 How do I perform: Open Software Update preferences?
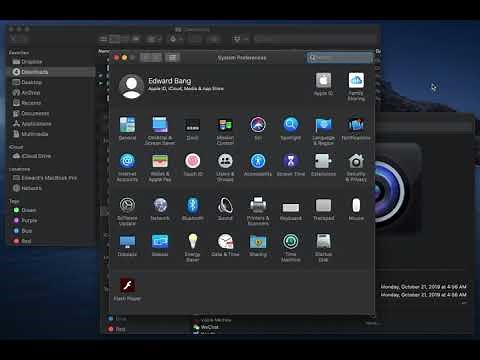(127, 211)
